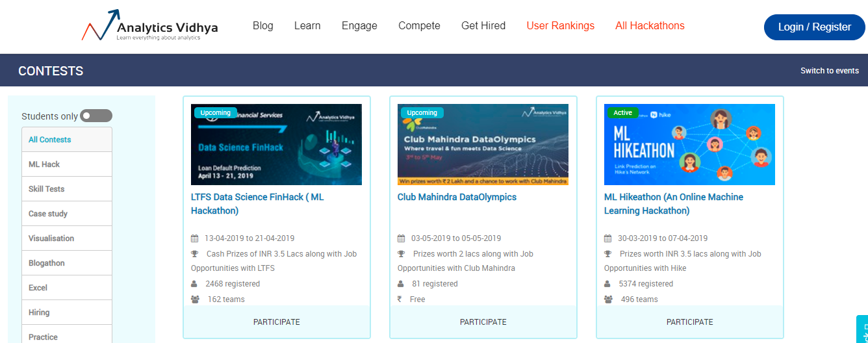Toggle the Students only switch
This screenshot has width=868, height=343.
pyautogui.click(x=96, y=116)
